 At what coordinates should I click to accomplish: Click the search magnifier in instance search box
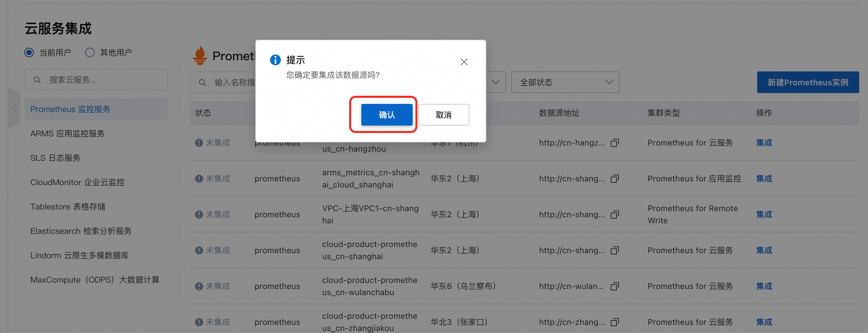(202, 83)
